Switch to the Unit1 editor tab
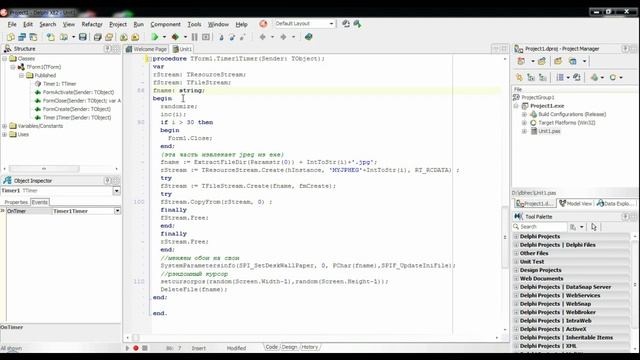640x360 pixels. tap(182, 49)
